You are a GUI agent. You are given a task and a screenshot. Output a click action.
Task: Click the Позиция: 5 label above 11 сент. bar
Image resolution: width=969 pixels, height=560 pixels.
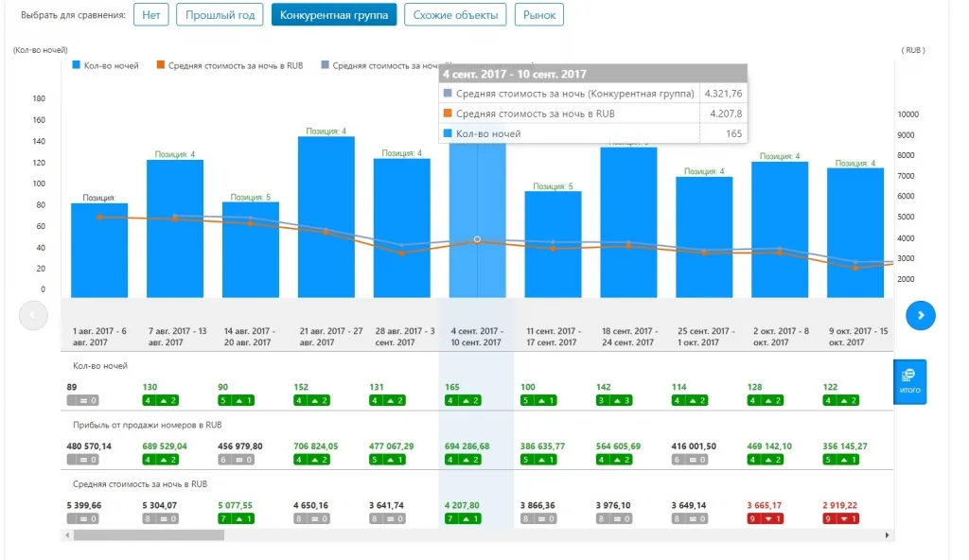coord(553,186)
